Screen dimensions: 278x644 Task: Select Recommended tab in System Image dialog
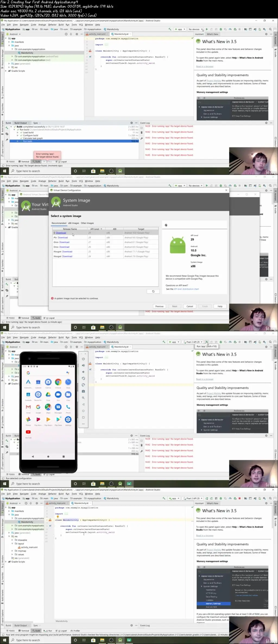(x=59, y=223)
